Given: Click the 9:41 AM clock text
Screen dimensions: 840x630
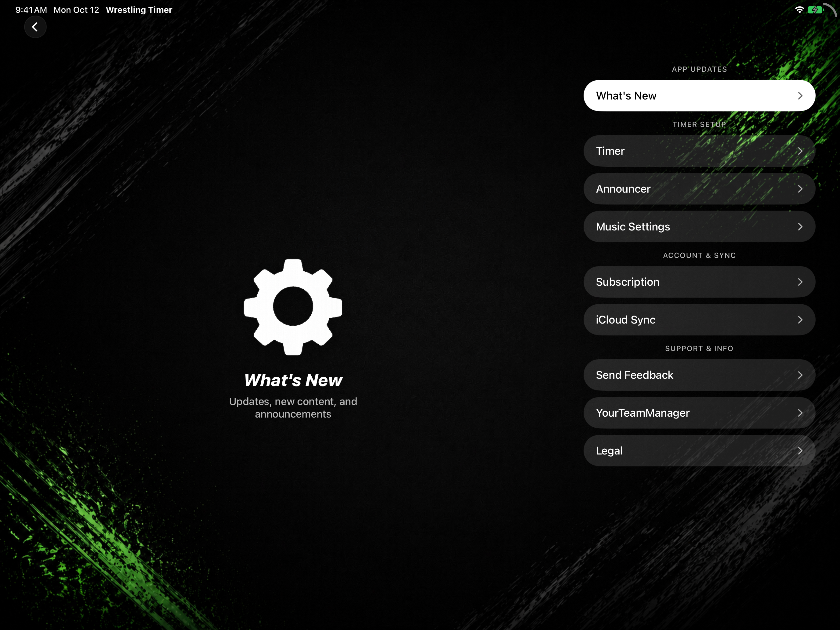Looking at the screenshot, I should pos(31,10).
